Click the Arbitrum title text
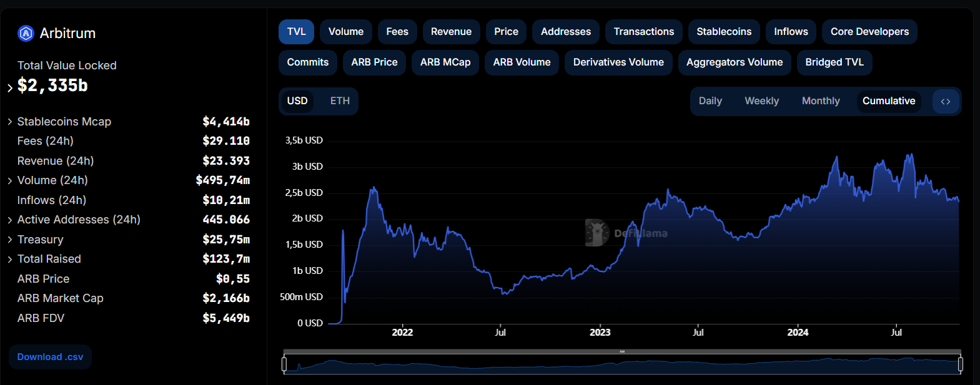Viewport: 980px width, 385px height. click(68, 33)
